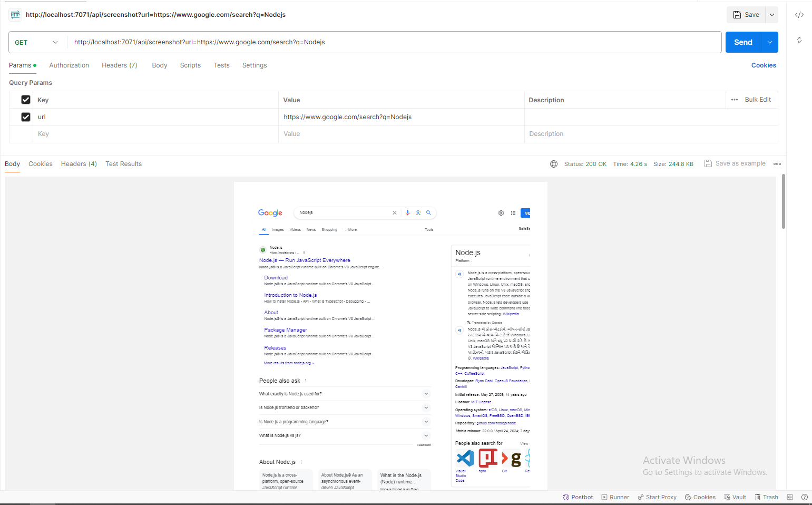The image size is (812, 505).
Task: Expand the Save button dropdown
Action: pyautogui.click(x=771, y=14)
